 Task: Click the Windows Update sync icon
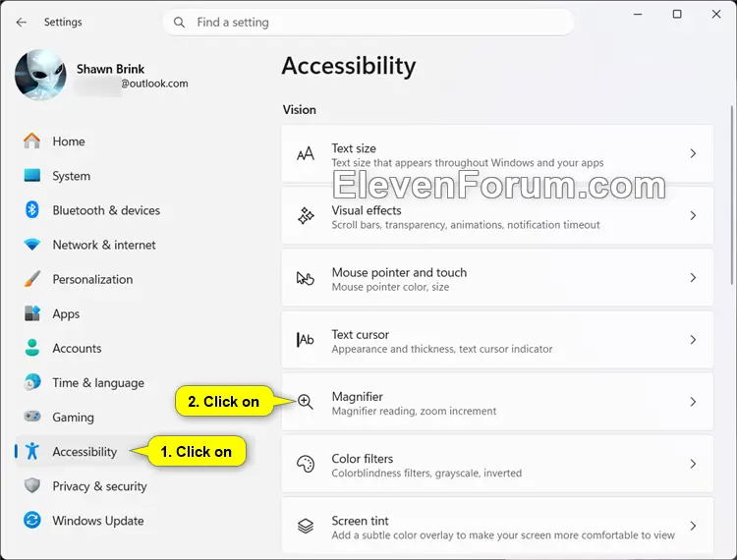(x=32, y=520)
